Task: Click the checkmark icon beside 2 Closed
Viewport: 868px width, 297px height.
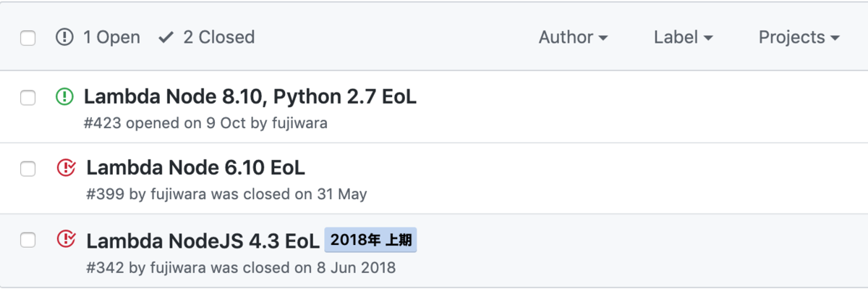Action: tap(166, 37)
